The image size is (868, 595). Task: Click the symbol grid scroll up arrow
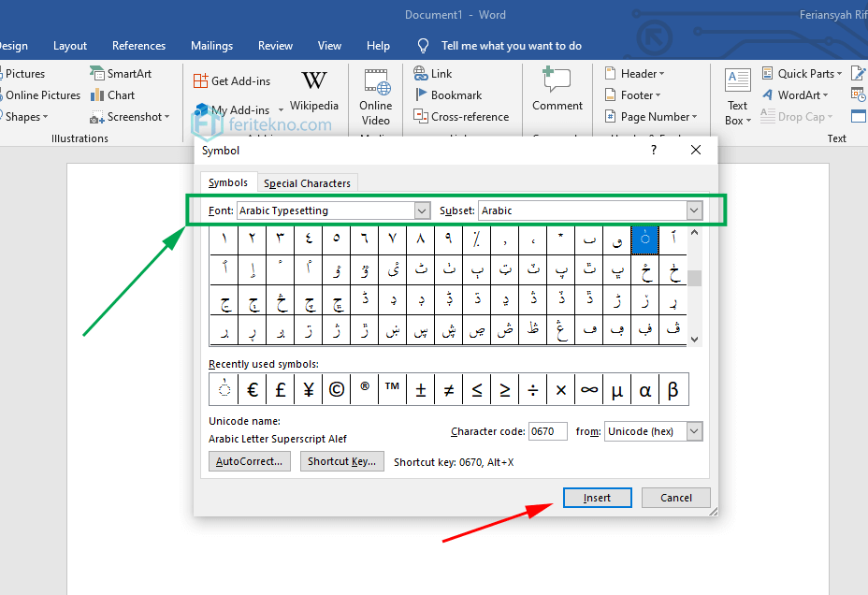pyautogui.click(x=695, y=233)
